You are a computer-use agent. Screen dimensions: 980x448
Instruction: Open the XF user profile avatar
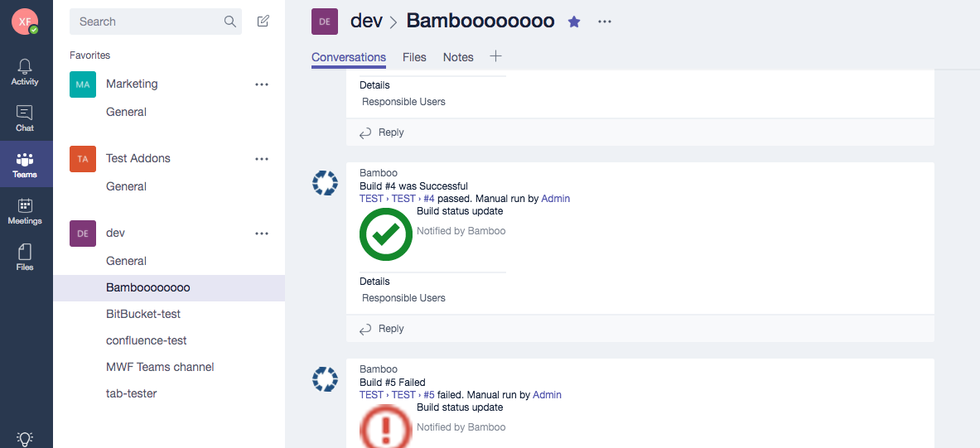pyautogui.click(x=25, y=22)
